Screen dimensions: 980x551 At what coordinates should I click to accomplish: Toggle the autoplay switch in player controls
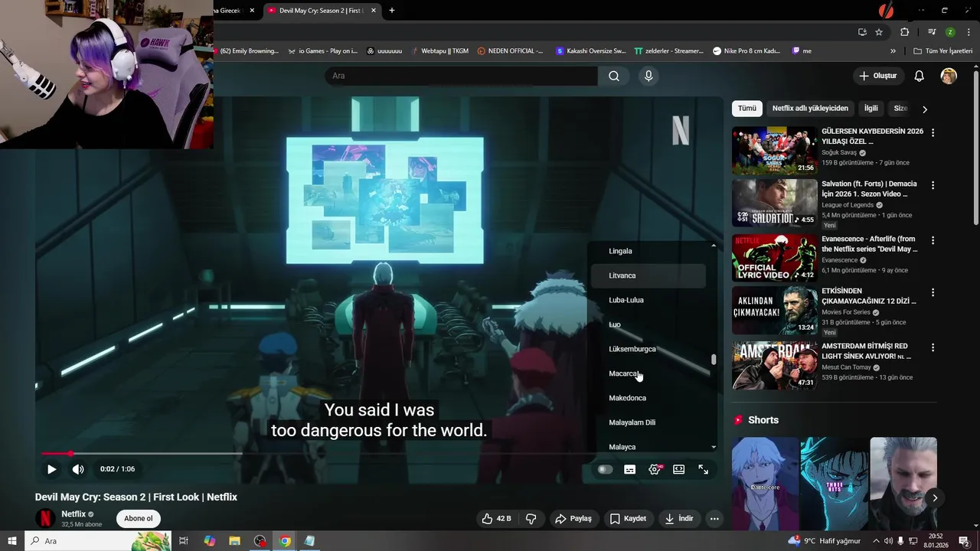coord(605,469)
